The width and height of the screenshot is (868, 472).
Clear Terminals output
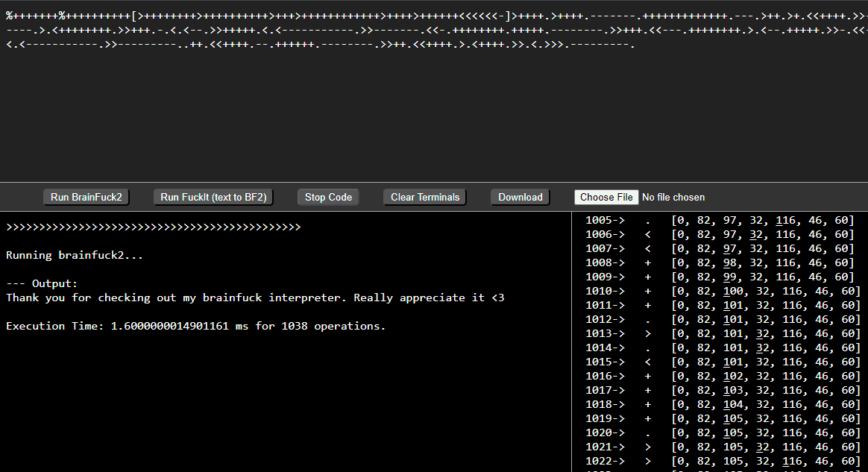point(425,197)
